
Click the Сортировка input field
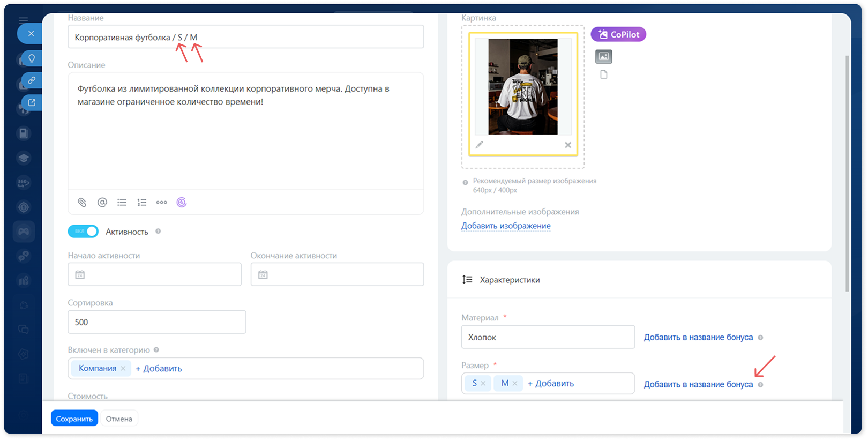157,322
